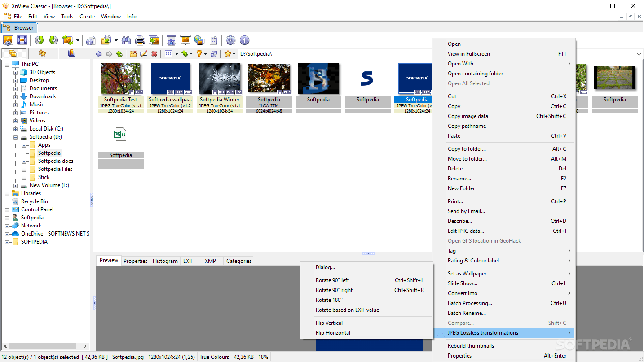
Task: Click the yellow star Favorites icon
Action: 228,54
